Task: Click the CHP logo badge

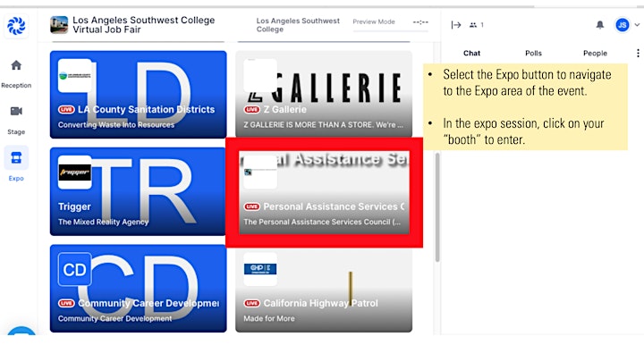Action: click(x=260, y=269)
